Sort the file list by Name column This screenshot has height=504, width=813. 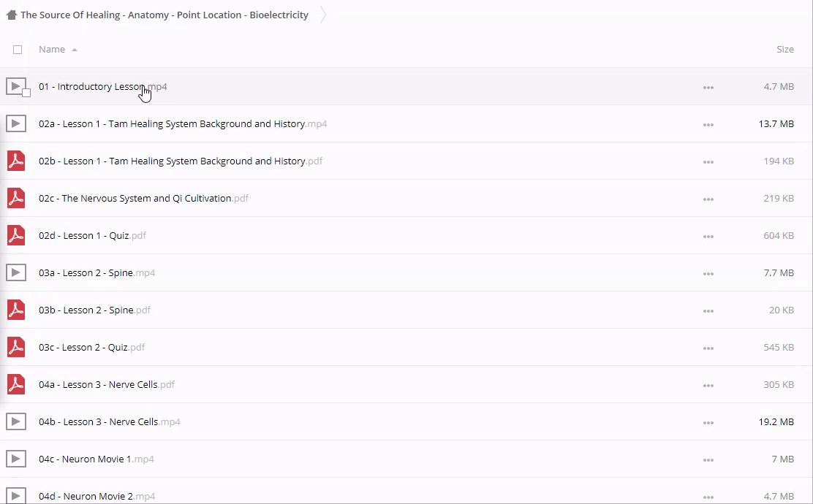52,50
